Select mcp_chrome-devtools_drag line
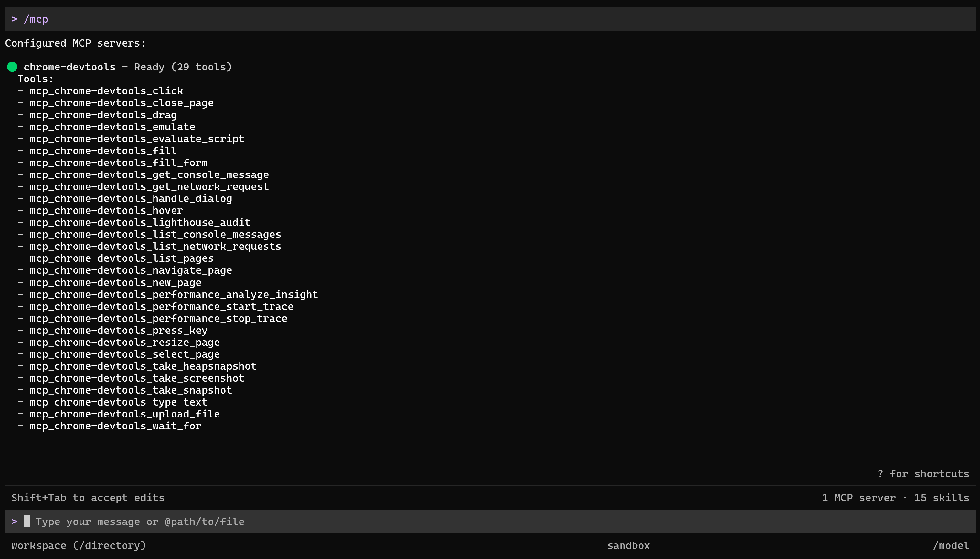This screenshot has width=980, height=559. point(103,115)
